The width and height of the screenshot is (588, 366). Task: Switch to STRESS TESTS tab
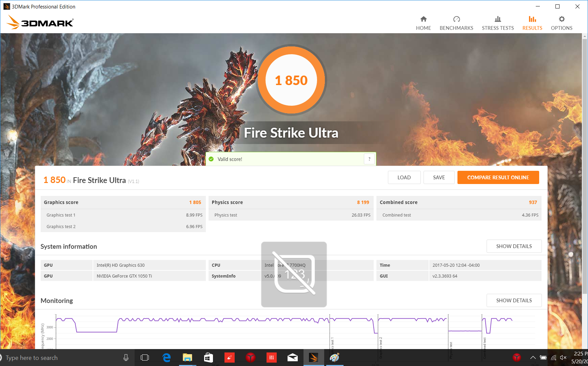click(x=498, y=23)
